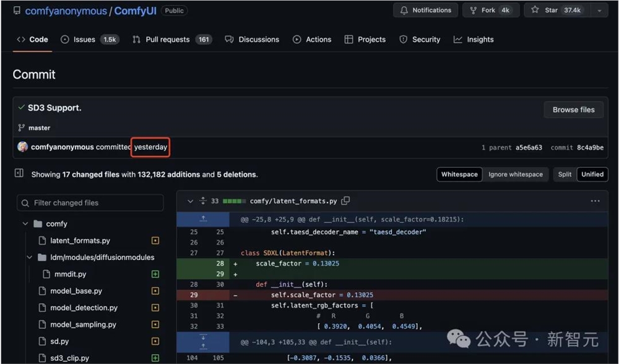Click the comfyanonymous avatar image
This screenshot has height=364, width=619.
22,147
